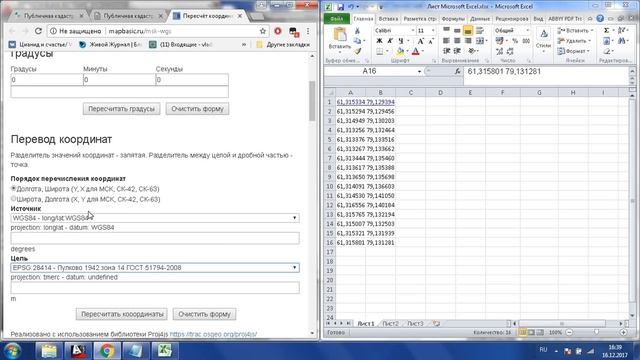Open the Proj4js trac.osgeo.org link
The width and height of the screenshot is (640, 360).
pyautogui.click(x=213, y=334)
